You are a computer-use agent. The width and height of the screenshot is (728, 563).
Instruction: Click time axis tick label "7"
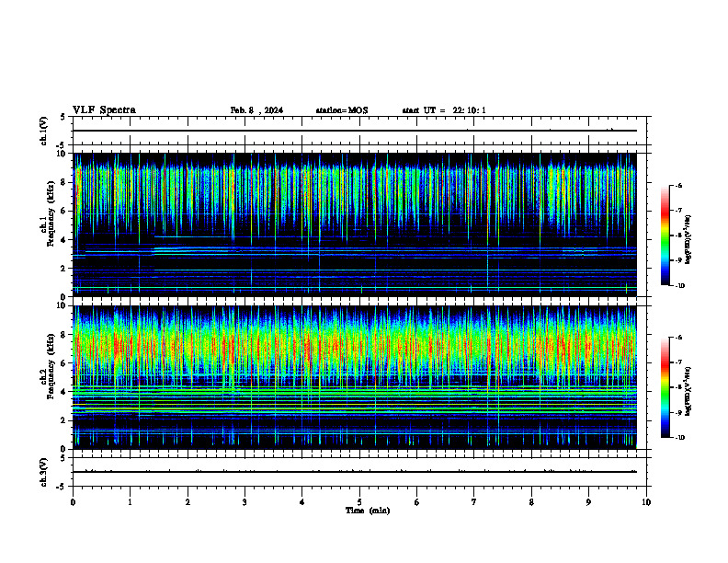pyautogui.click(x=474, y=502)
